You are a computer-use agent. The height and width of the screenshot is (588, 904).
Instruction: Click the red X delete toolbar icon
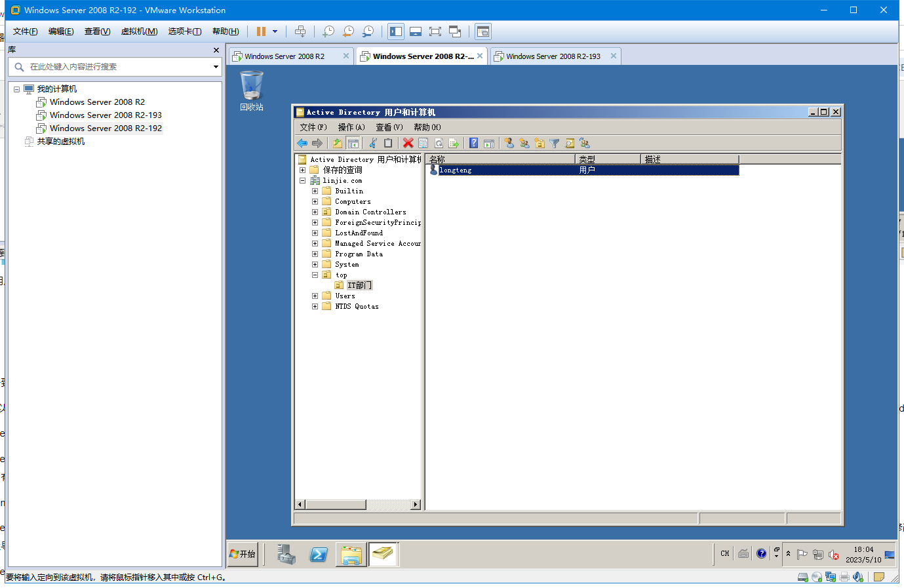pos(408,143)
